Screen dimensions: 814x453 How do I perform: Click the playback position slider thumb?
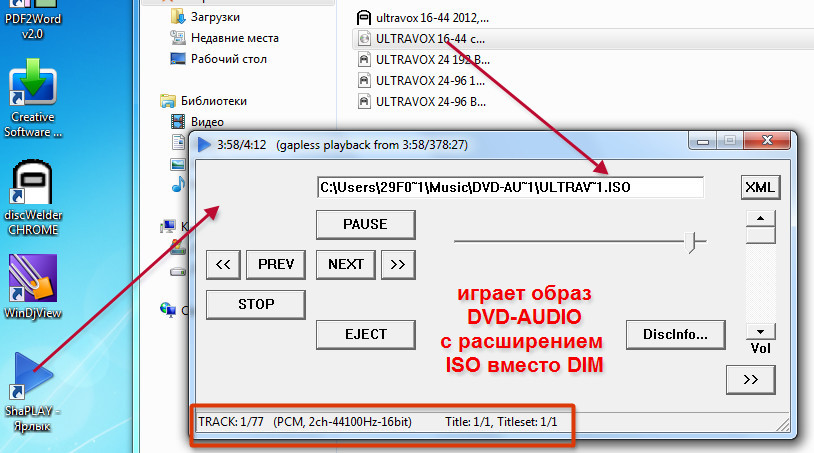tap(690, 242)
